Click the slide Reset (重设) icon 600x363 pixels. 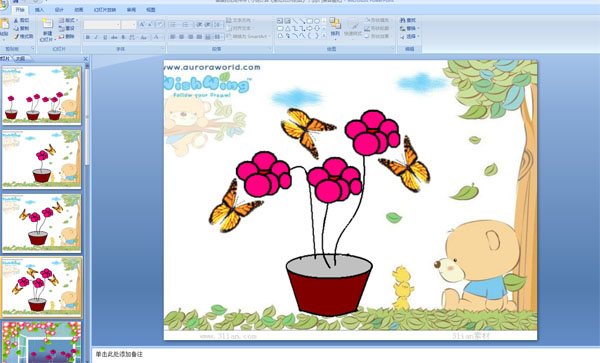[61, 28]
